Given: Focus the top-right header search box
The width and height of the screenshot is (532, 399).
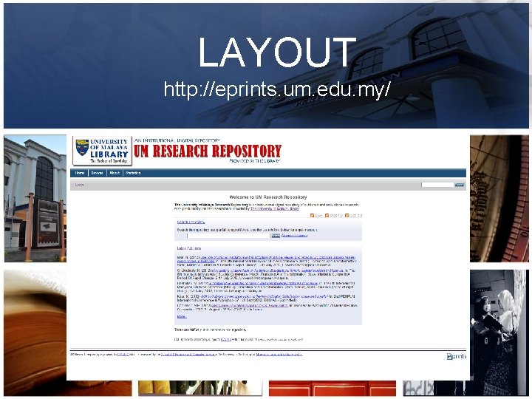Looking at the screenshot, I should coord(437,185).
